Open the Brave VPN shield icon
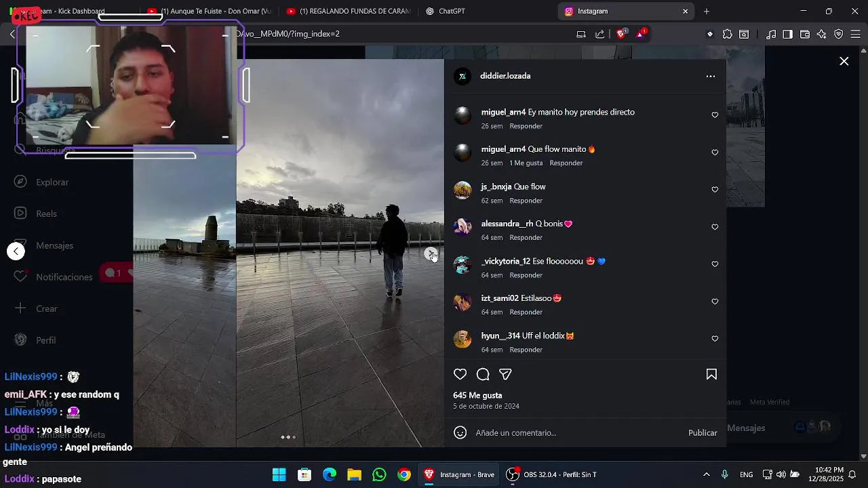Screen dimensions: 868x488 pyautogui.click(x=839, y=35)
